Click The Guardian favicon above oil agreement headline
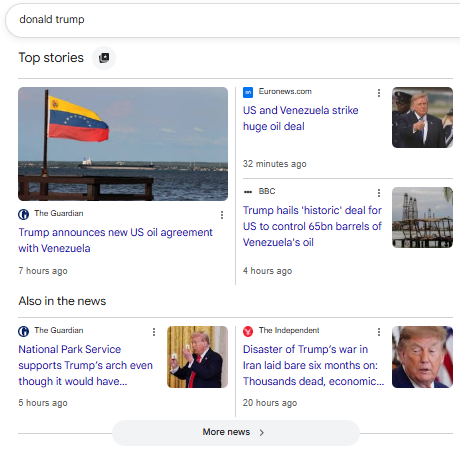The height and width of the screenshot is (453, 460). 23,214
